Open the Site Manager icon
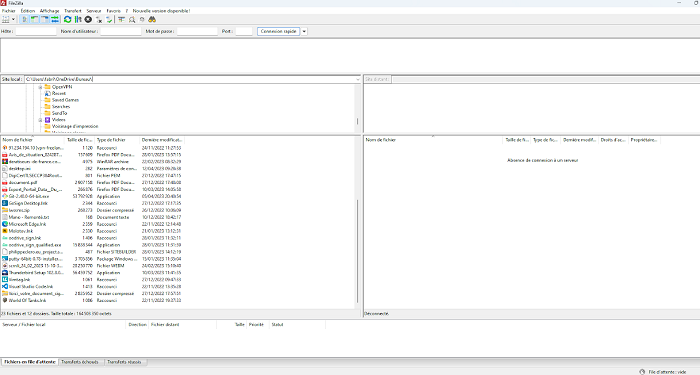700x375 pixels. click(6, 20)
